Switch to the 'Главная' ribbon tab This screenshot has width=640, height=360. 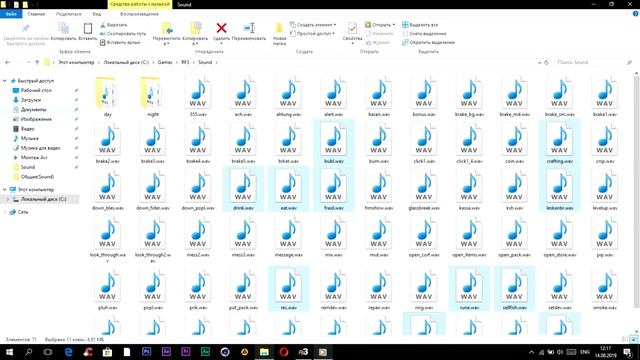click(36, 14)
